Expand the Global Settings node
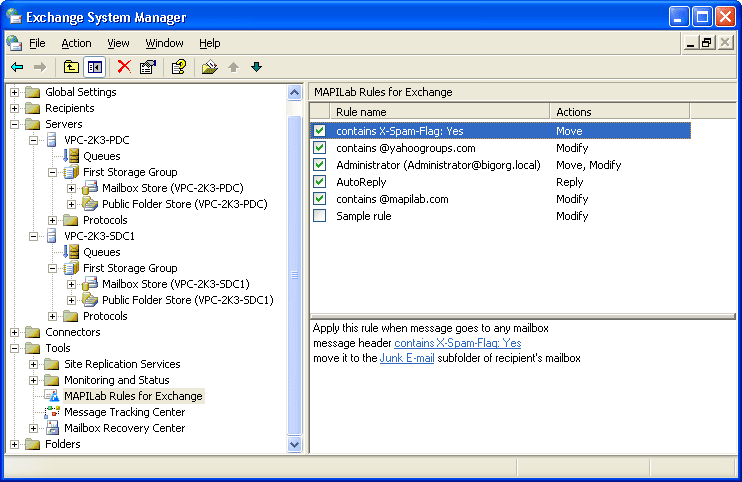This screenshot has height=482, width=742. point(15,92)
